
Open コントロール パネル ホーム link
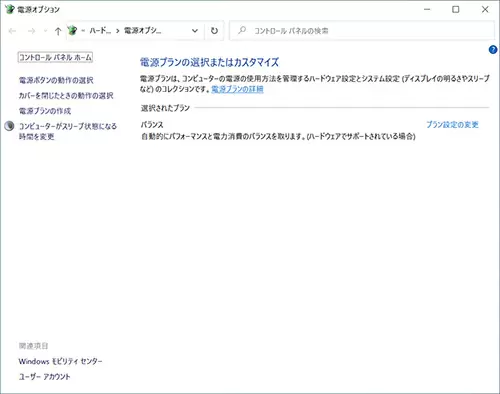[55, 57]
